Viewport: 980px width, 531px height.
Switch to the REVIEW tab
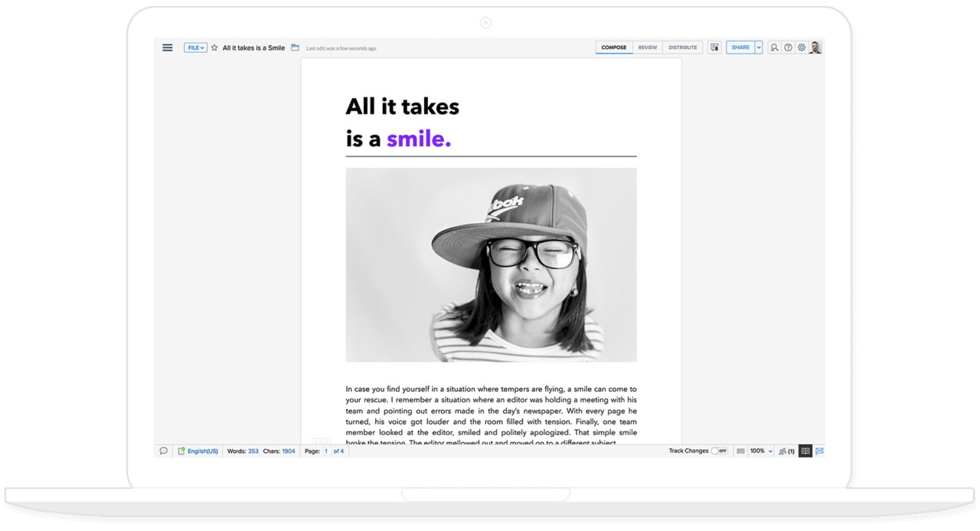click(x=648, y=48)
